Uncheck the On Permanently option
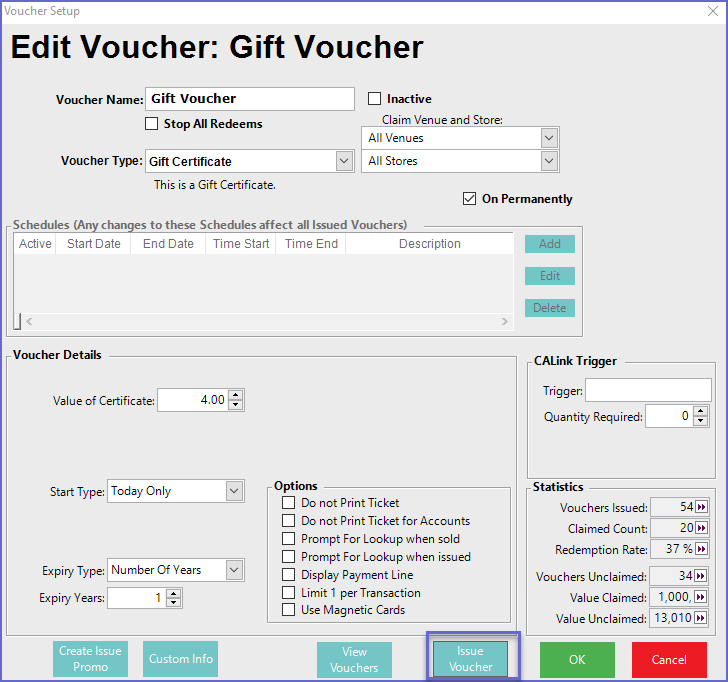 470,199
